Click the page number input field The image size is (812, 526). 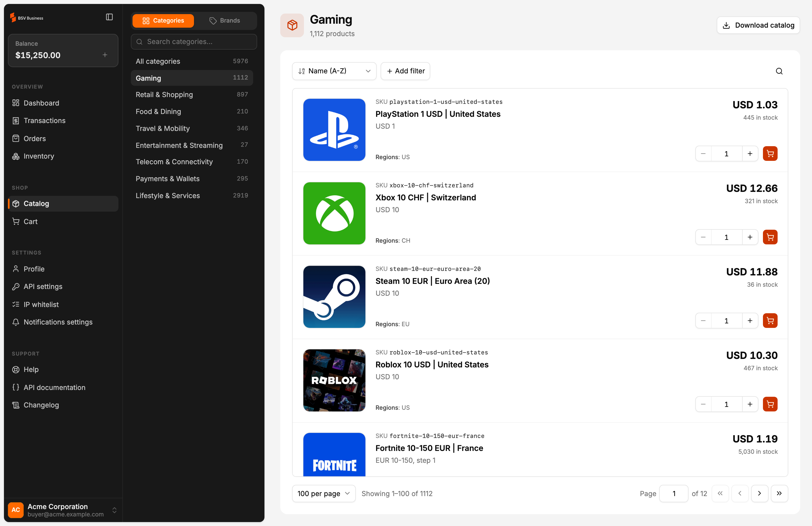(674, 493)
